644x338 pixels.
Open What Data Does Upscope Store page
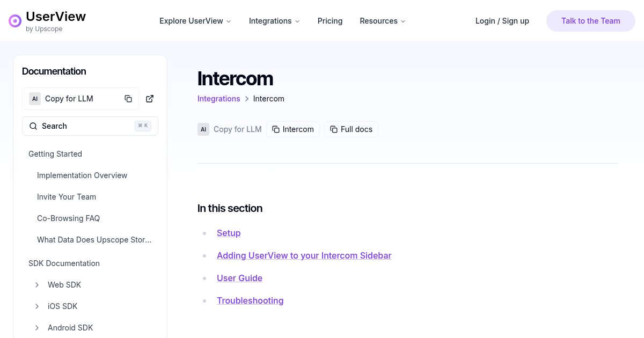(x=94, y=240)
